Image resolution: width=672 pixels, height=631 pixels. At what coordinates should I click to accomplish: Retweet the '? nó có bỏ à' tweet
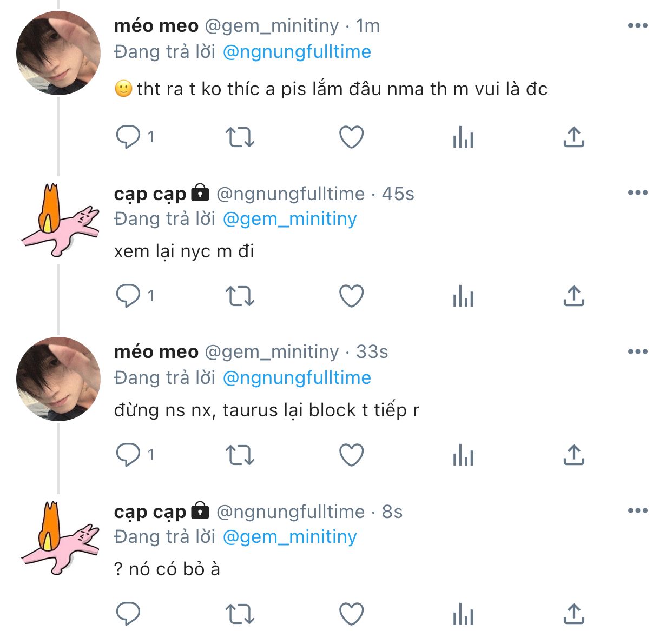(239, 614)
